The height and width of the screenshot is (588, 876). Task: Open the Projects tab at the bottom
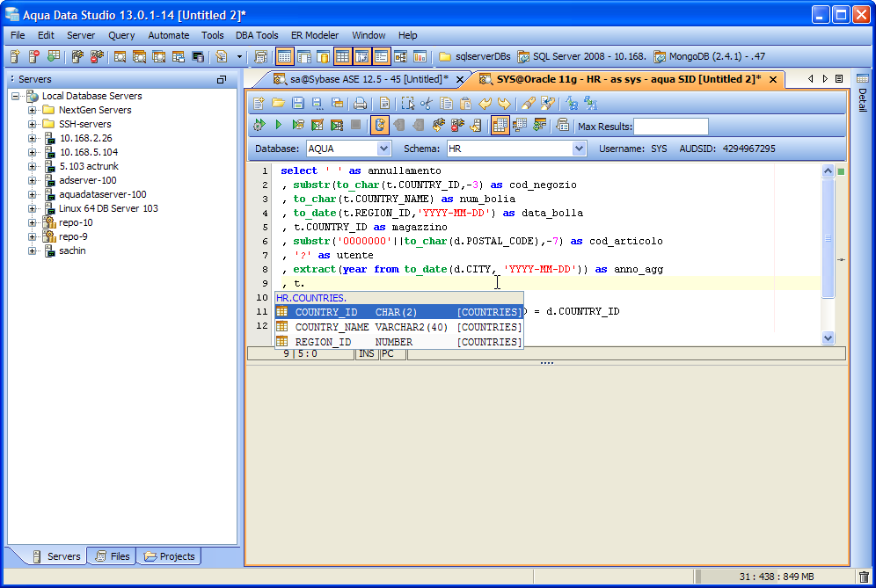click(x=171, y=556)
